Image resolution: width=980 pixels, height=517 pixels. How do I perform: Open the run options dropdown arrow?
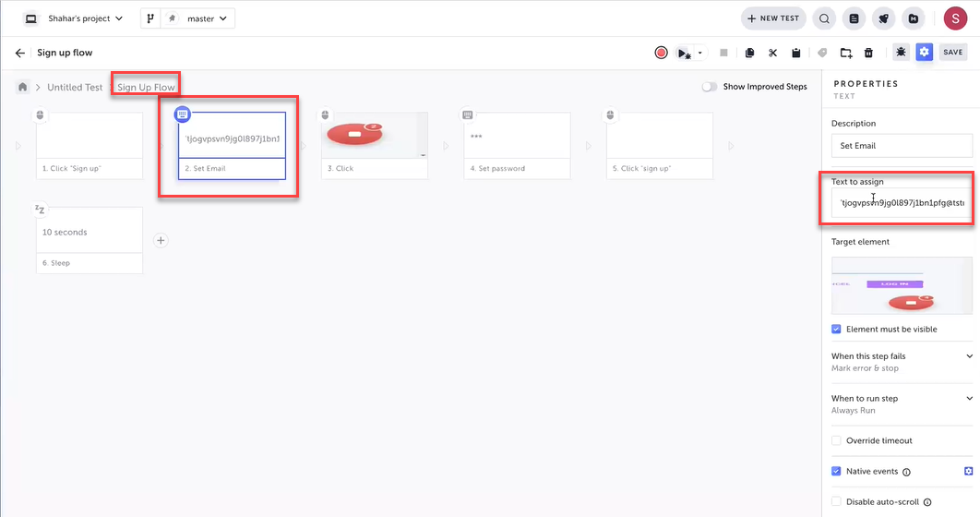pyautogui.click(x=700, y=54)
